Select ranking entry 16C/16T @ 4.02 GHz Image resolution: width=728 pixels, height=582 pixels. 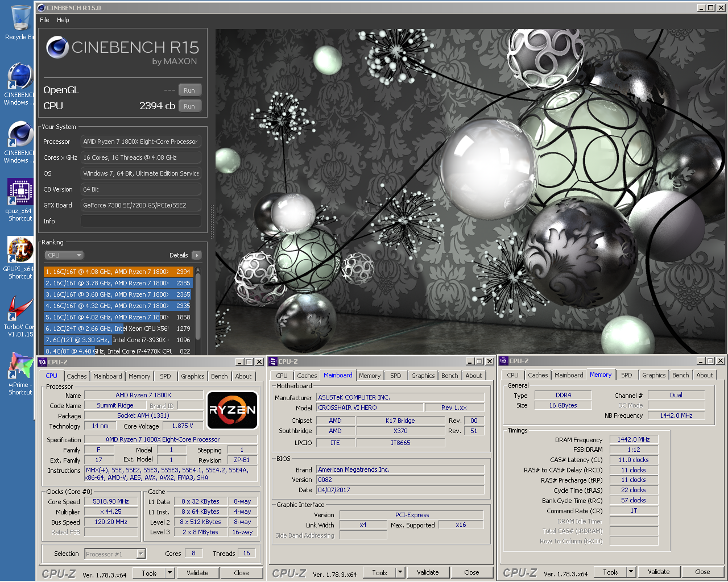(118, 317)
